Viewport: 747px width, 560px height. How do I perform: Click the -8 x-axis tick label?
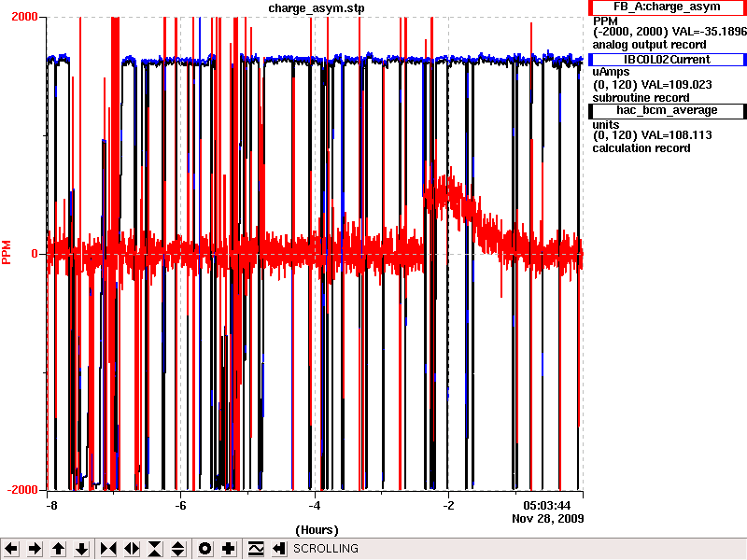click(51, 505)
